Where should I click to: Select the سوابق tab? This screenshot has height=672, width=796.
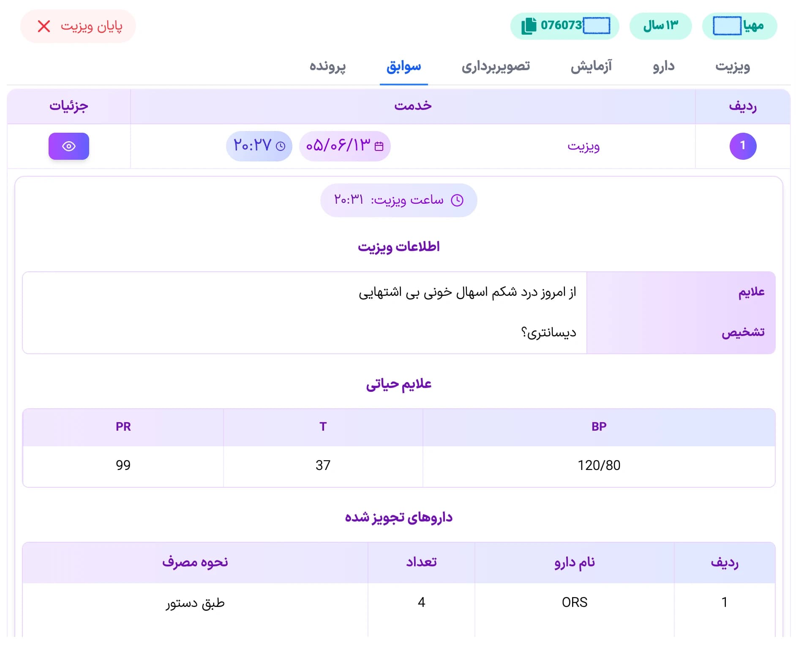tap(403, 66)
